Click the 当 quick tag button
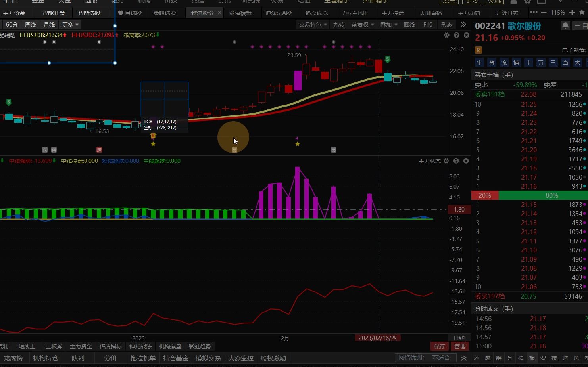 565,63
